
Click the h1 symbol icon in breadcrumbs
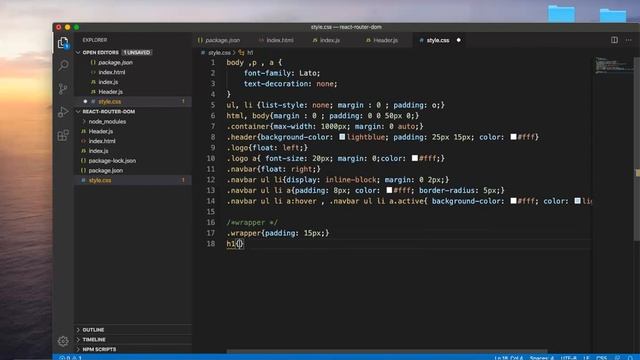(x=241, y=53)
